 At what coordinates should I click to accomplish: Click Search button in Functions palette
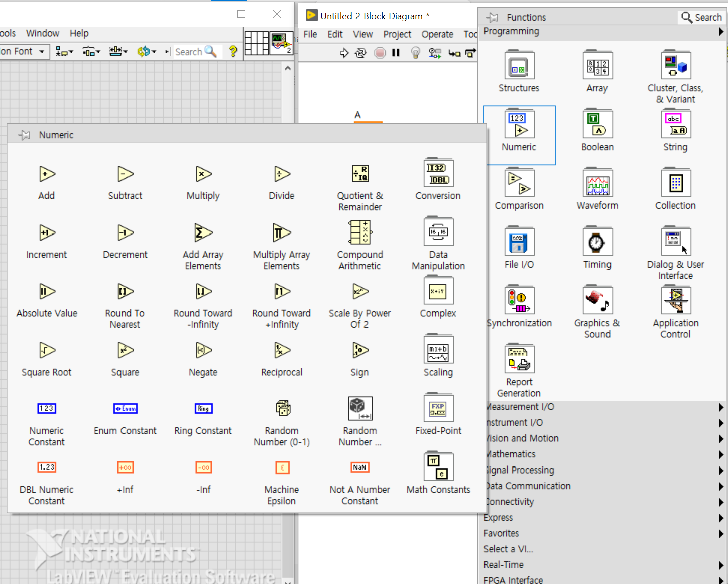(701, 17)
